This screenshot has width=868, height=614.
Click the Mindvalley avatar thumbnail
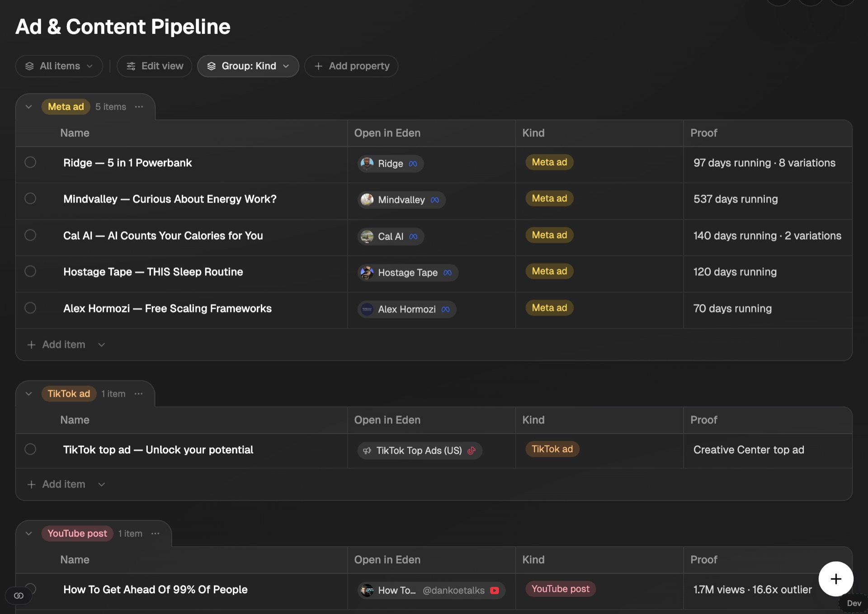click(x=367, y=199)
